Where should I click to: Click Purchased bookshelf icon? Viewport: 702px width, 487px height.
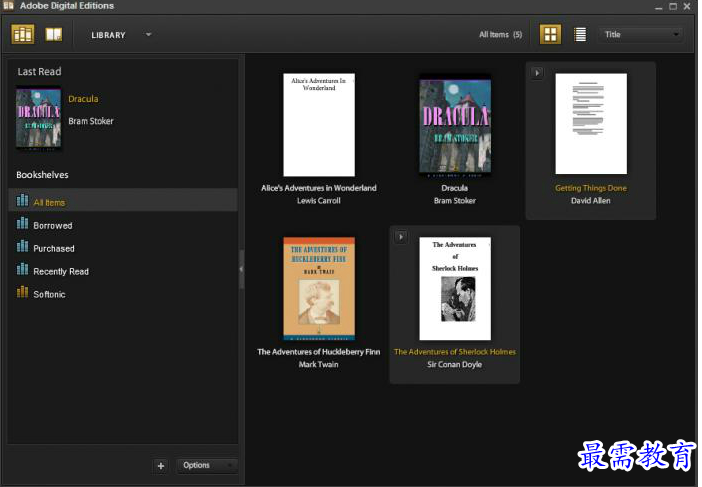22,245
